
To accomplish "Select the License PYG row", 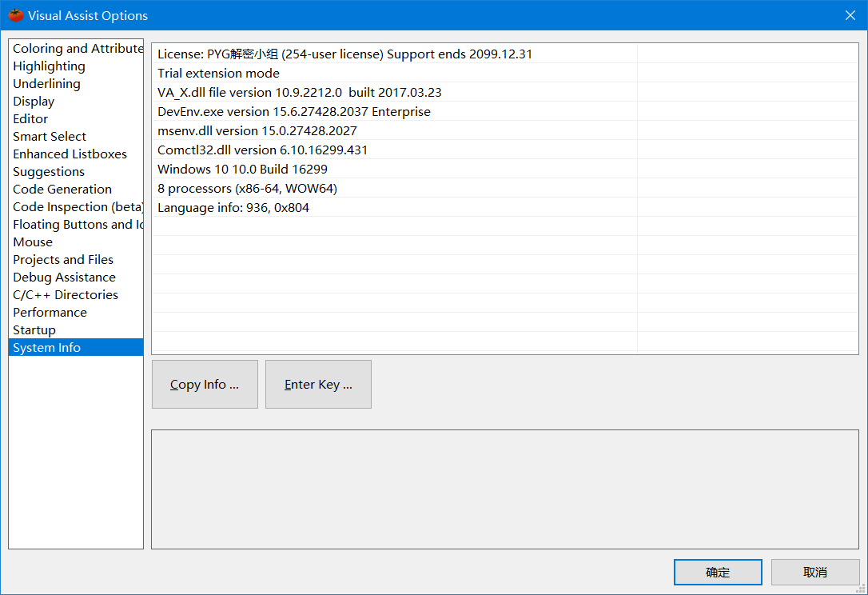I will (x=505, y=54).
